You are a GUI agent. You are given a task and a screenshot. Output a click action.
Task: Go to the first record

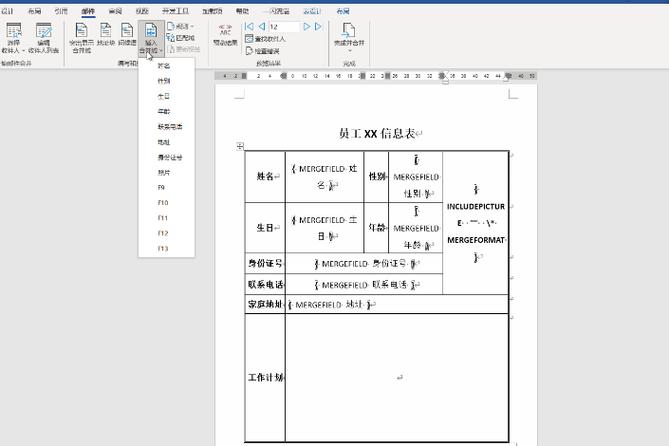tap(249, 26)
